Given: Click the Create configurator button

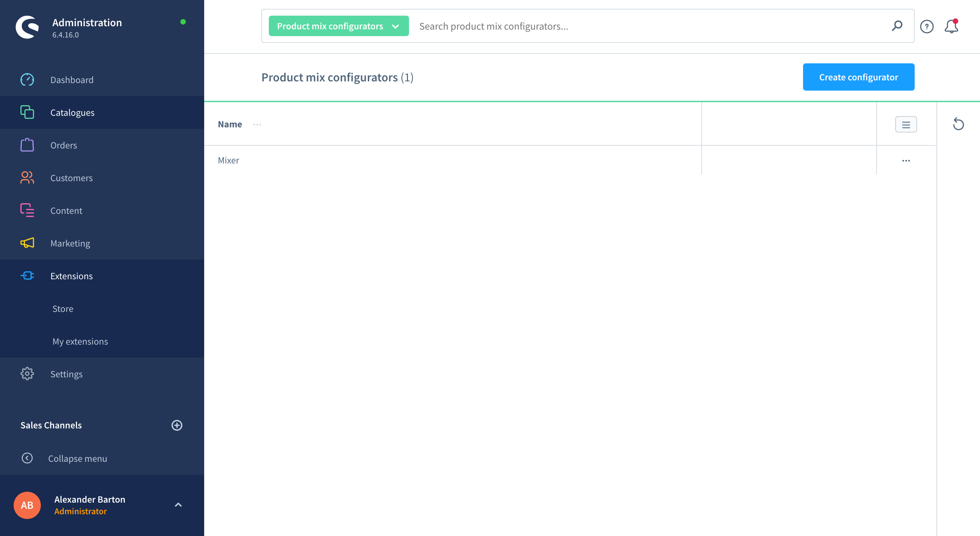Looking at the screenshot, I should [x=859, y=77].
